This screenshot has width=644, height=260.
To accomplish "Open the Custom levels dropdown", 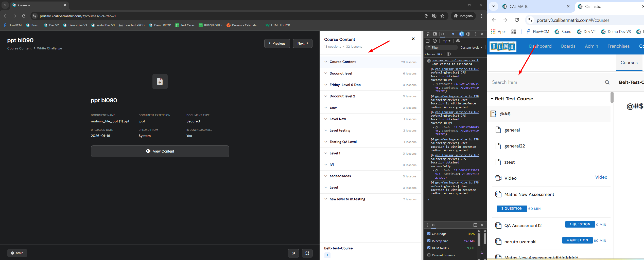I will [471, 48].
